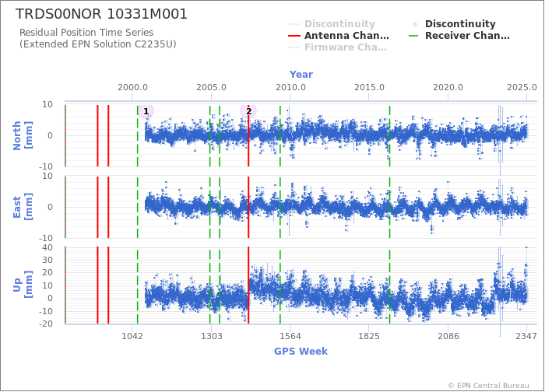Click GPS week tick label 1303
Screen dimensions: 545x392
(211, 336)
